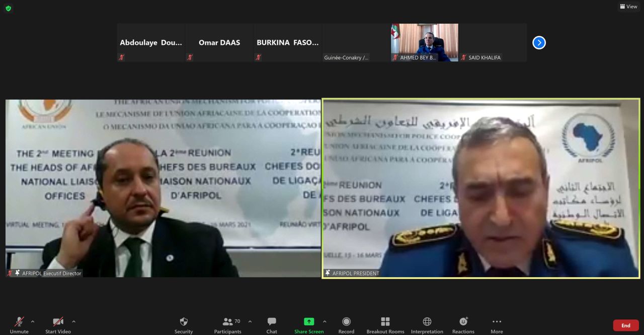Open Breakout Rooms
This screenshot has height=335, width=644.
[385, 322]
